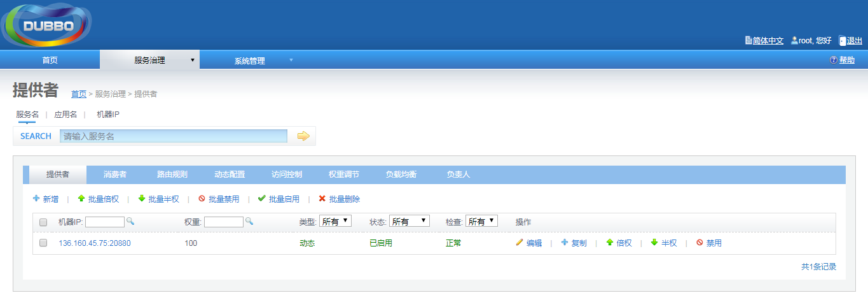Click the logout door icon
Screen dimensions: 868x293
point(843,40)
